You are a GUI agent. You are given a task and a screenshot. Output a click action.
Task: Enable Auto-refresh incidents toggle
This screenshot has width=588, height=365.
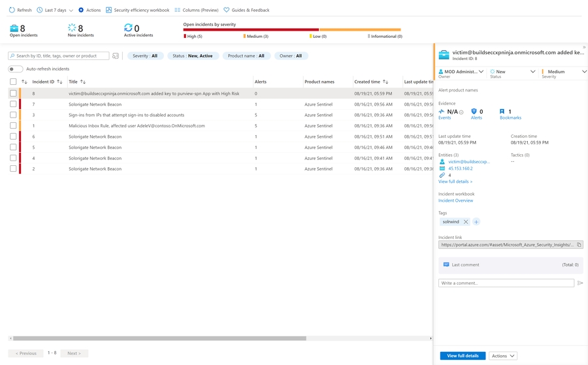16,69
